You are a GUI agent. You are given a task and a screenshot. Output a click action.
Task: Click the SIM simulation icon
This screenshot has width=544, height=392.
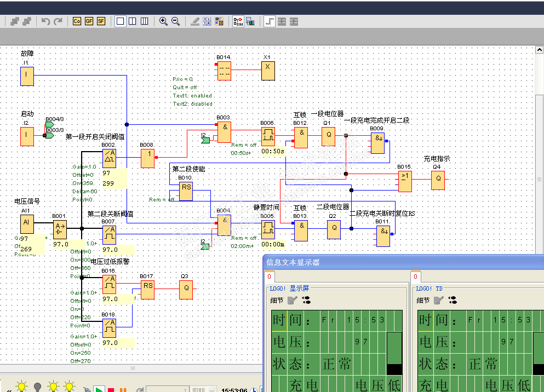coord(238,21)
